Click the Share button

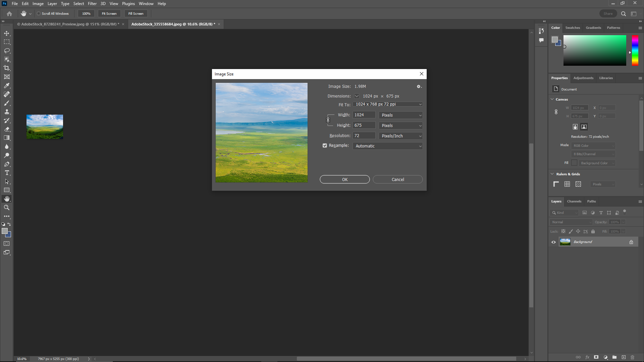[608, 14]
